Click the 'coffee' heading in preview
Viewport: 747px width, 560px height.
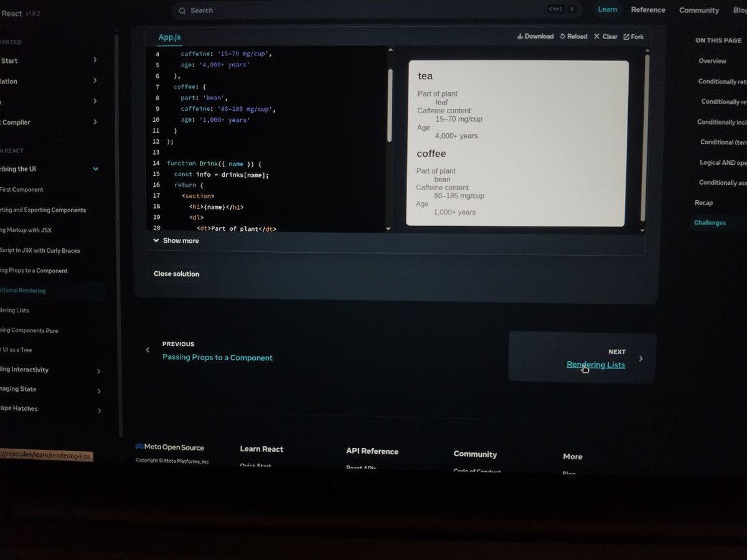tap(431, 154)
